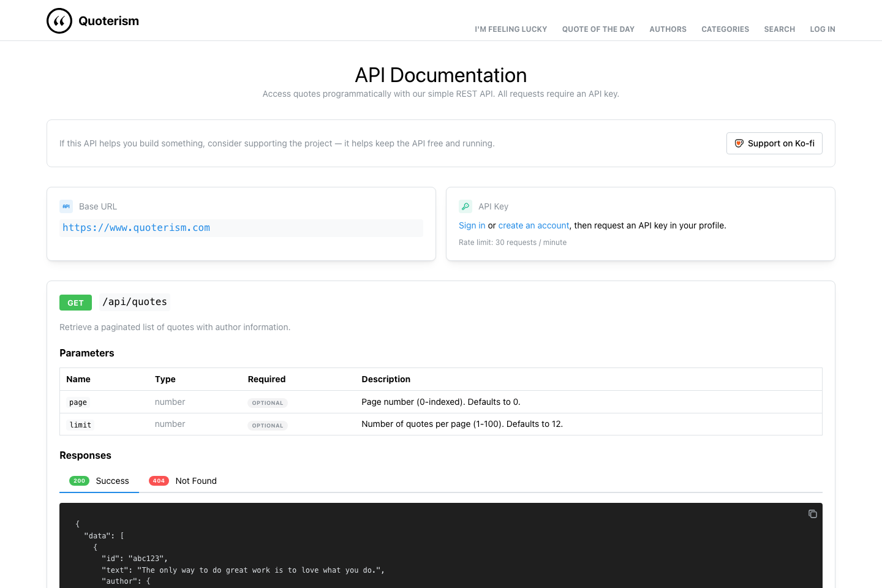This screenshot has height=588, width=882.
Task: Open the Authors section
Action: tap(668, 29)
